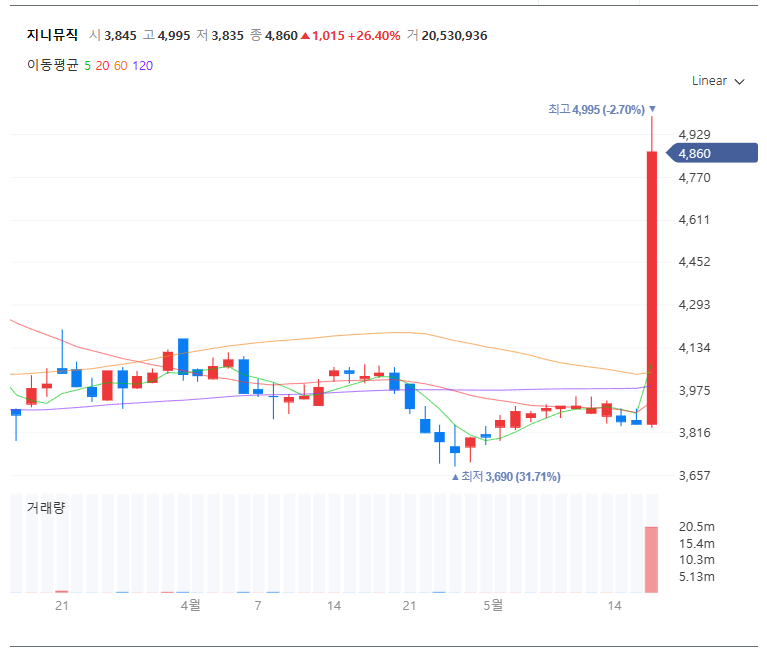Open the Linear scale dropdown
This screenshot has width=767, height=653.
(x=718, y=81)
